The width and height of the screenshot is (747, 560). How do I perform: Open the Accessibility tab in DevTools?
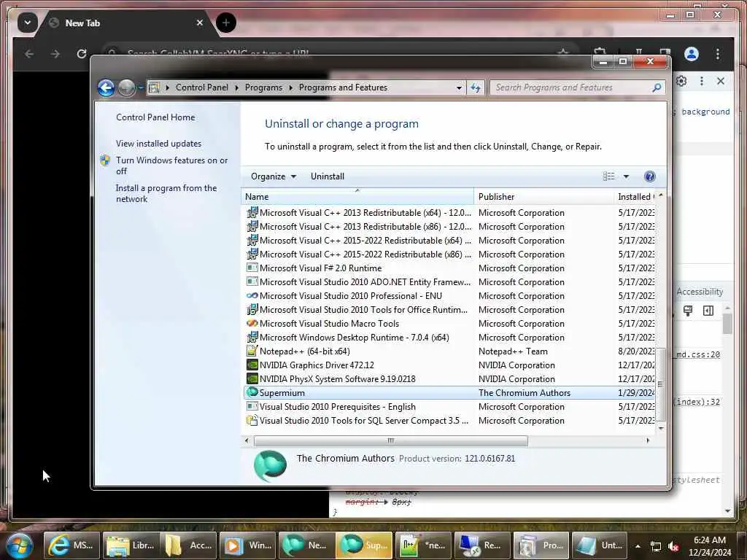[x=700, y=292]
